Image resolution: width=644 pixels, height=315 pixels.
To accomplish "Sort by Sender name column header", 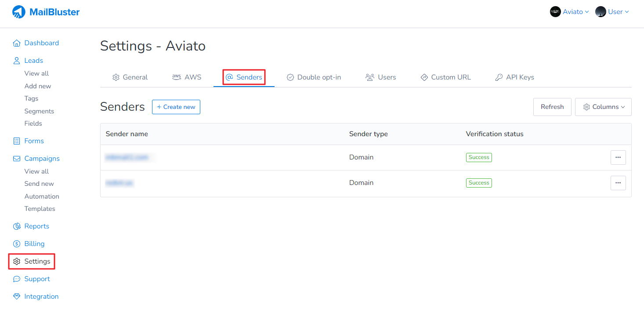I will coord(127,134).
